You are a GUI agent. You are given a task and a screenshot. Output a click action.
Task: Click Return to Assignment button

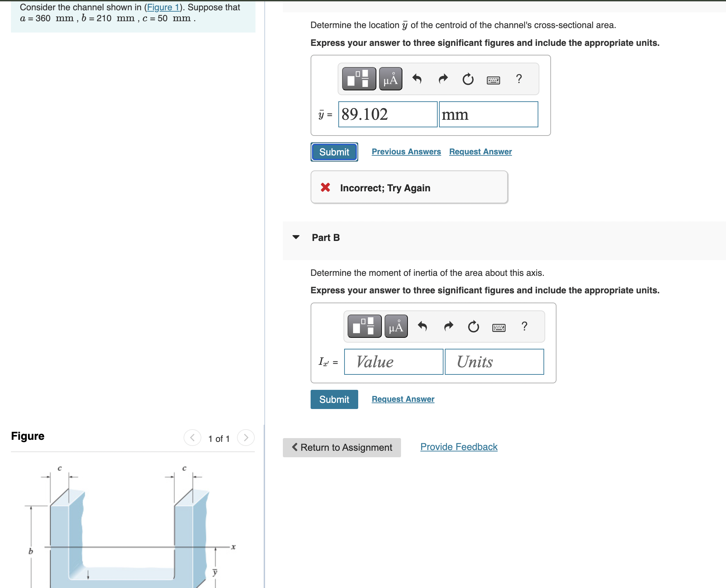(342, 447)
